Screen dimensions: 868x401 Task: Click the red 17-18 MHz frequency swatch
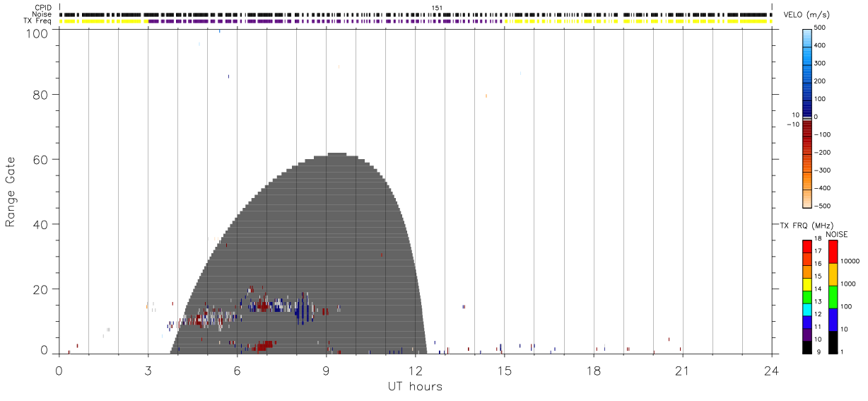point(807,246)
